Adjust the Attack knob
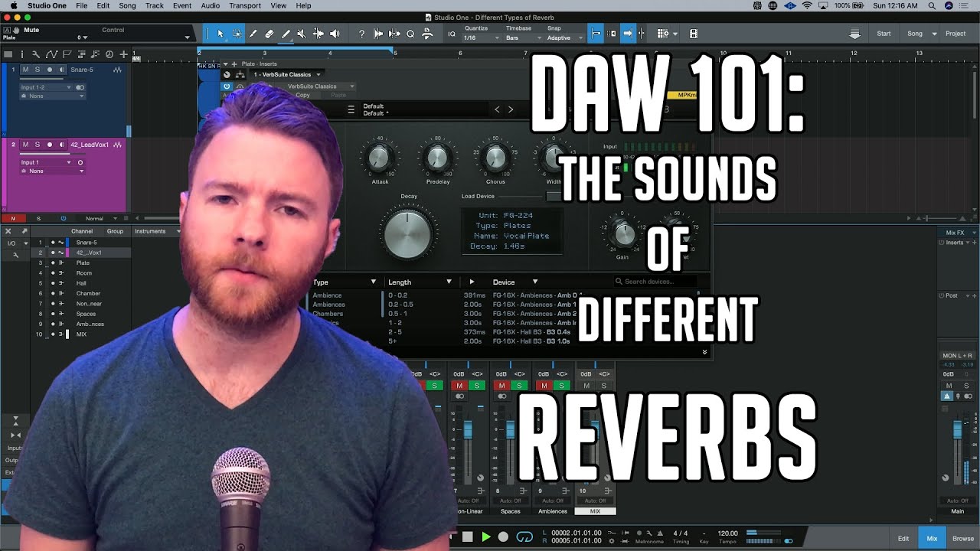Screen dimensions: 980x551 tap(380, 158)
